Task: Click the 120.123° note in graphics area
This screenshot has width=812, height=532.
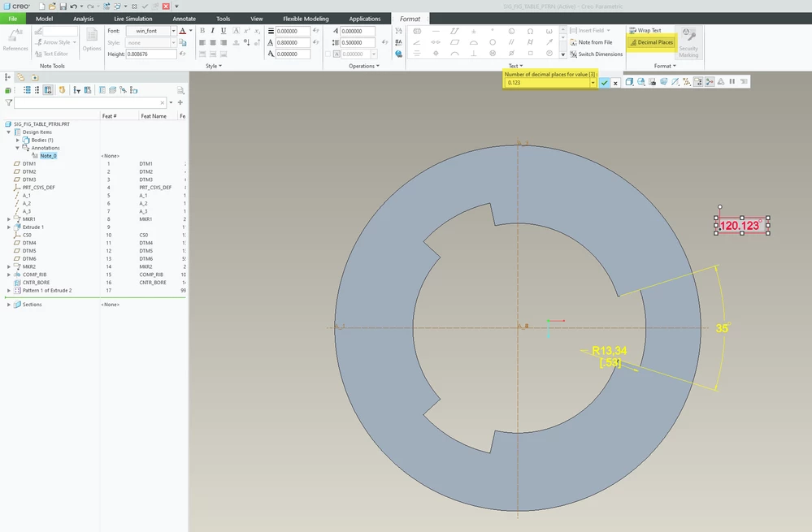Action: click(x=740, y=226)
